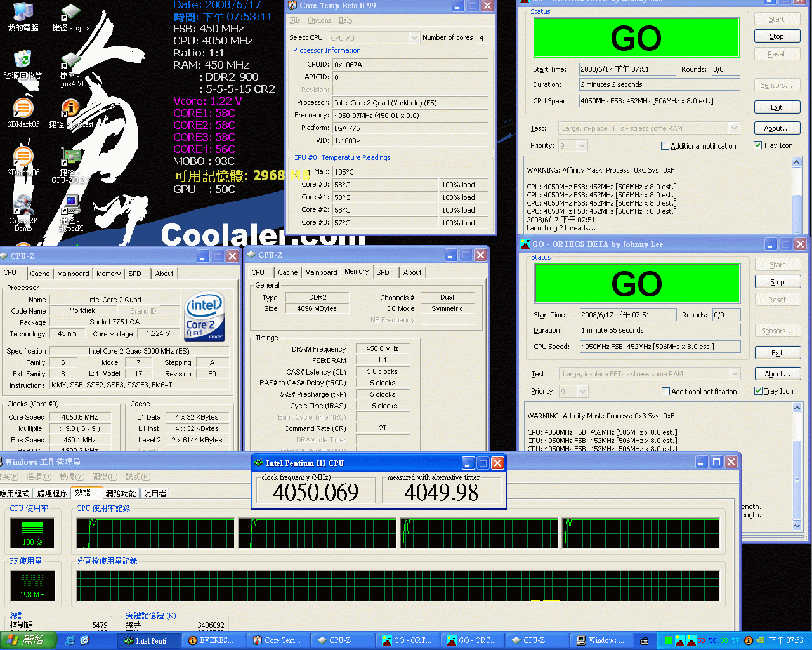Image resolution: width=812 pixels, height=650 pixels.
Task: Click the PF 使用量 198 MB gauge
Action: click(x=32, y=585)
